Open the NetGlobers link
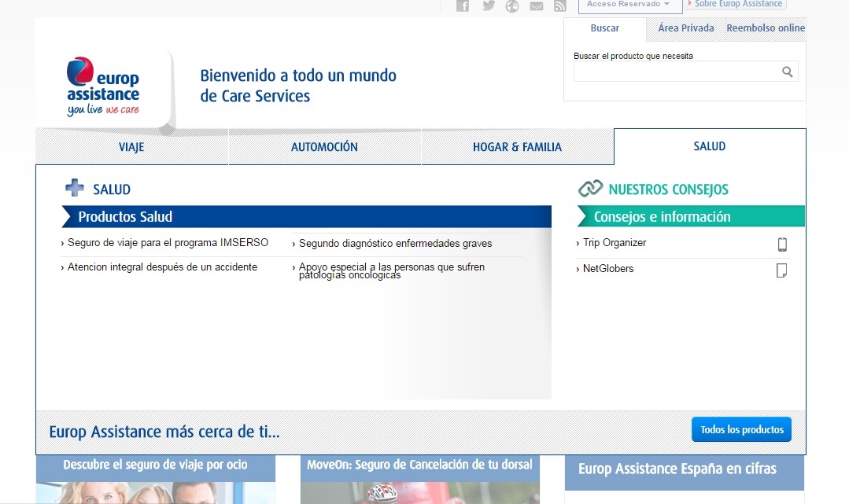This screenshot has width=849, height=504. tap(608, 268)
